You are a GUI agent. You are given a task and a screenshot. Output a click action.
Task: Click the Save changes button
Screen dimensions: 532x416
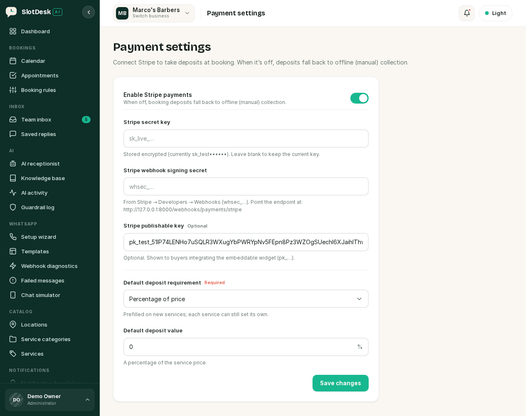pos(340,383)
